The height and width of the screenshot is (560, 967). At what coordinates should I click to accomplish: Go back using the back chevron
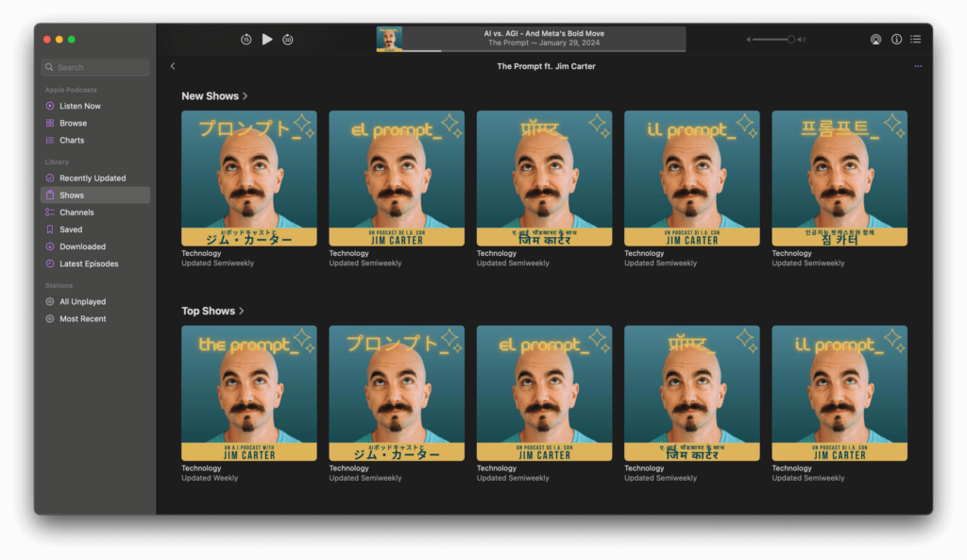click(173, 66)
